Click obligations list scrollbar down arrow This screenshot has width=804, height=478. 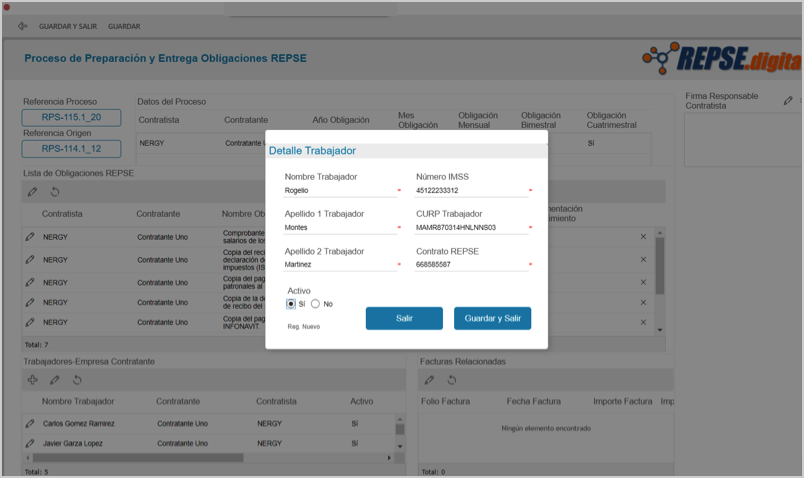click(660, 330)
